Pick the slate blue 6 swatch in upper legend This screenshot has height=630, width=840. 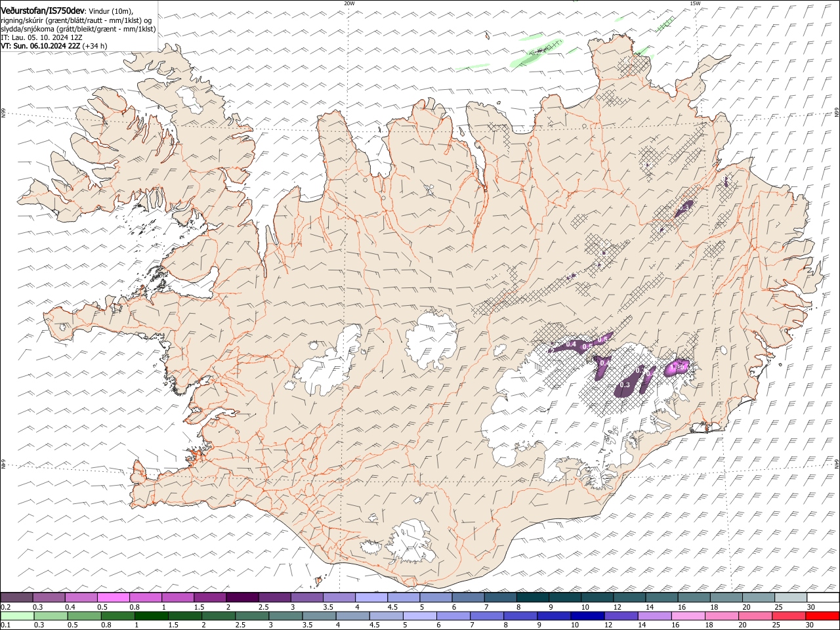coord(469,597)
